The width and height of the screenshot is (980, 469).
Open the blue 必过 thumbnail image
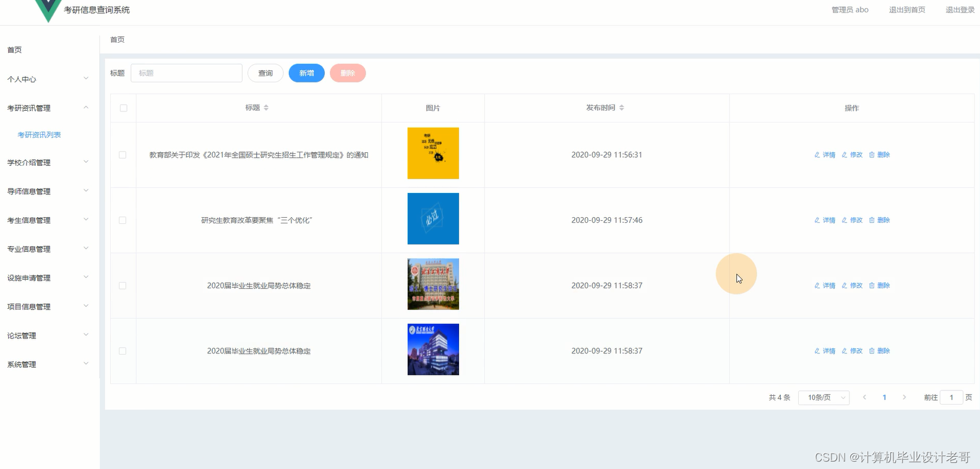[433, 219]
